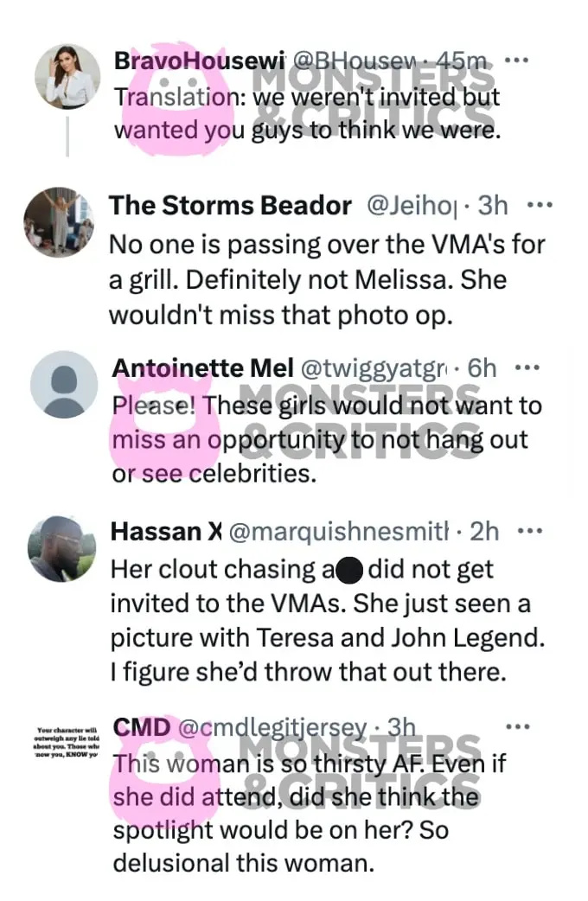Screen dimensions: 588x901
Task: View BravoHousewi profile picture
Action: click(x=67, y=76)
